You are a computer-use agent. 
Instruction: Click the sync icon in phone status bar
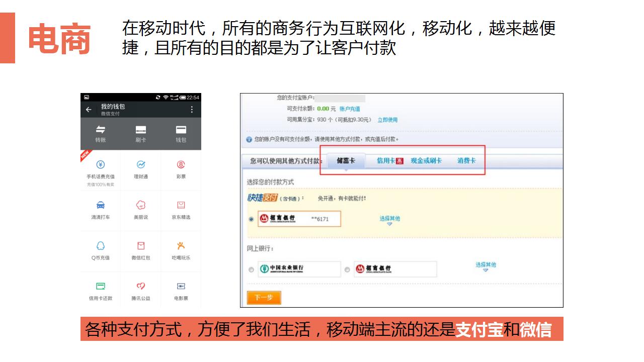click(158, 97)
